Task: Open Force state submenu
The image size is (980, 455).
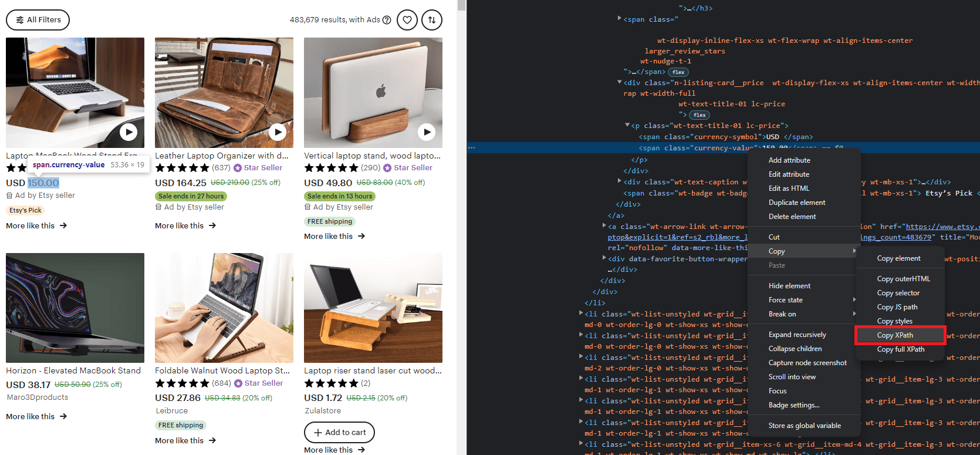Action: 804,300
